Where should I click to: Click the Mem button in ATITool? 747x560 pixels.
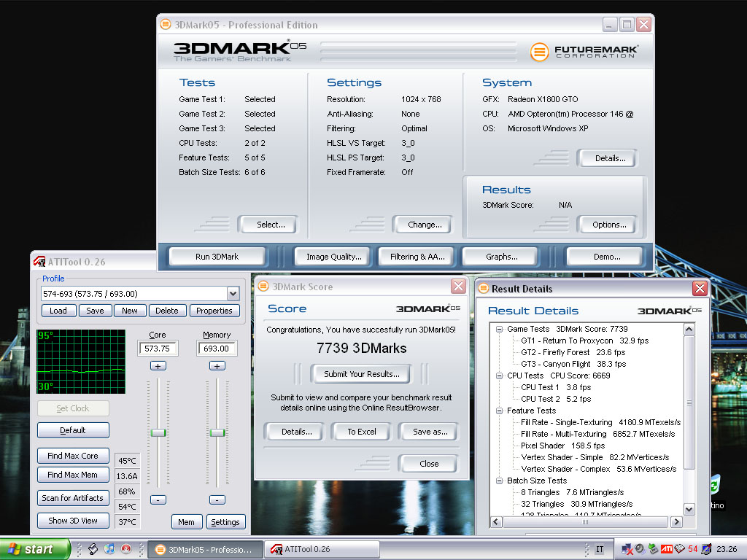(x=186, y=522)
